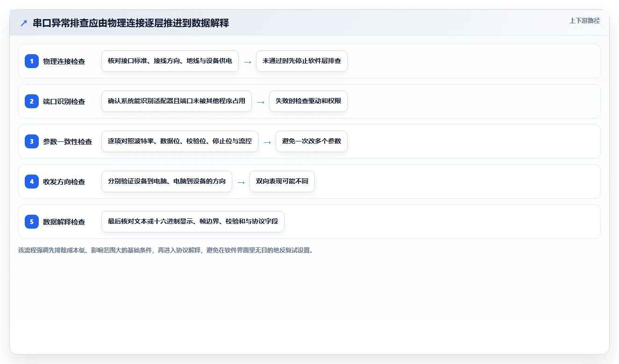Click the 端口识别检查 step label
Screen dimensions: 619x364
tap(64, 101)
